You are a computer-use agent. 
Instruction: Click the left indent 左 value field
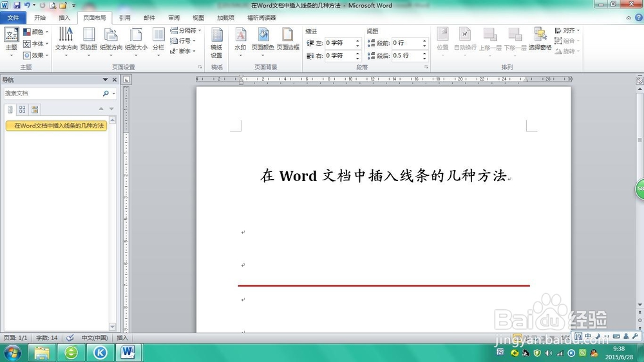coord(339,43)
